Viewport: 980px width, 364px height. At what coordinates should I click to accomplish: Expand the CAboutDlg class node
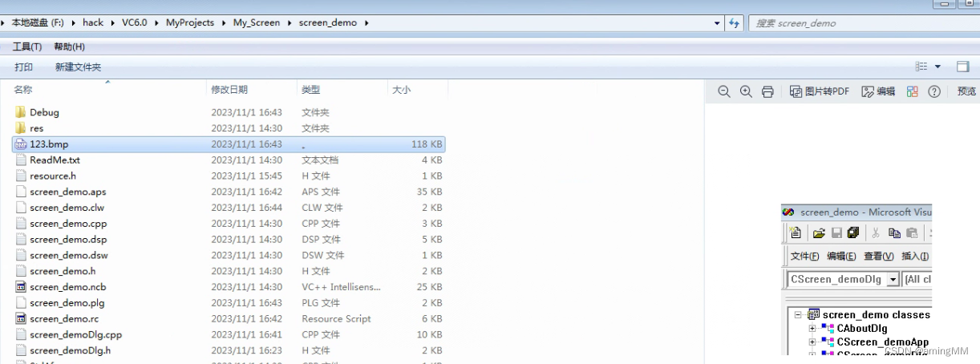click(x=812, y=329)
